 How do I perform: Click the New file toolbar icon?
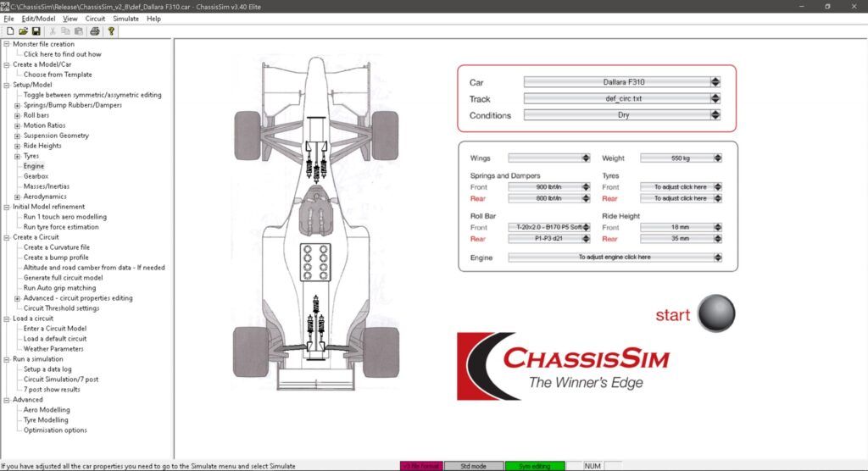[10, 31]
